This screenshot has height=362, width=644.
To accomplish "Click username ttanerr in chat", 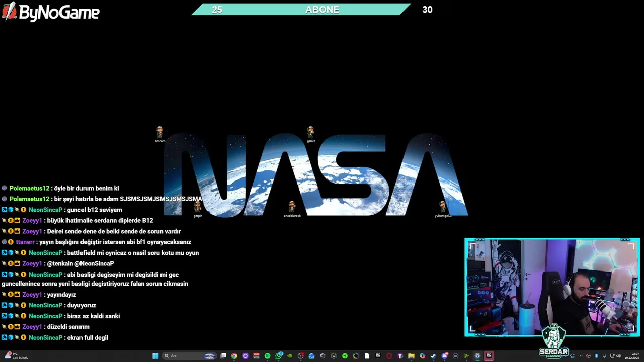I will (x=25, y=242).
